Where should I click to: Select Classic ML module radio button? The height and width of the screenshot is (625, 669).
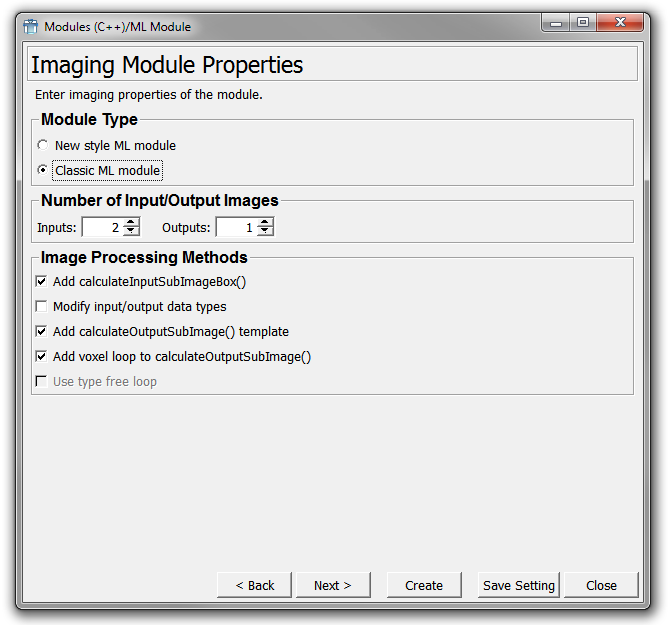point(42,171)
